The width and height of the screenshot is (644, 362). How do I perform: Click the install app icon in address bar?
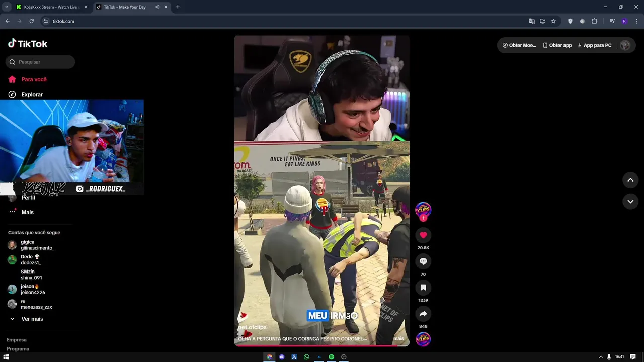pos(542,21)
